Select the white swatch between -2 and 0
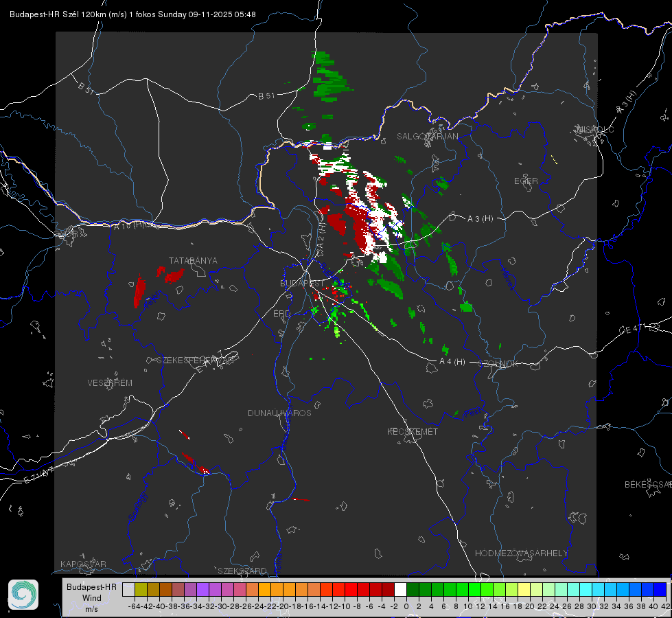Image resolution: width=672 pixels, height=618 pixels. 401,589
